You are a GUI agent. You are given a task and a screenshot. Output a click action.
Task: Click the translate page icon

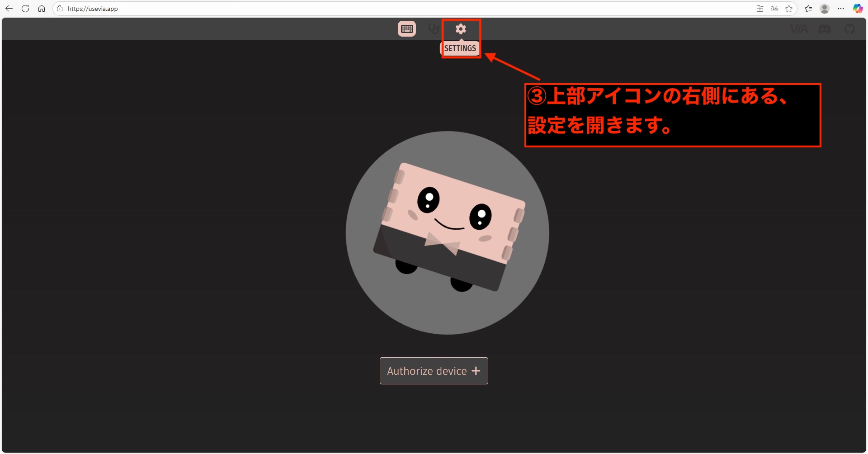[x=774, y=9]
